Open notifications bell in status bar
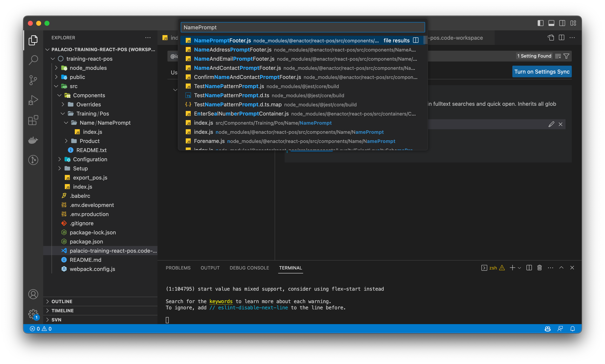Viewport: 605px width, 364px height. [573, 329]
